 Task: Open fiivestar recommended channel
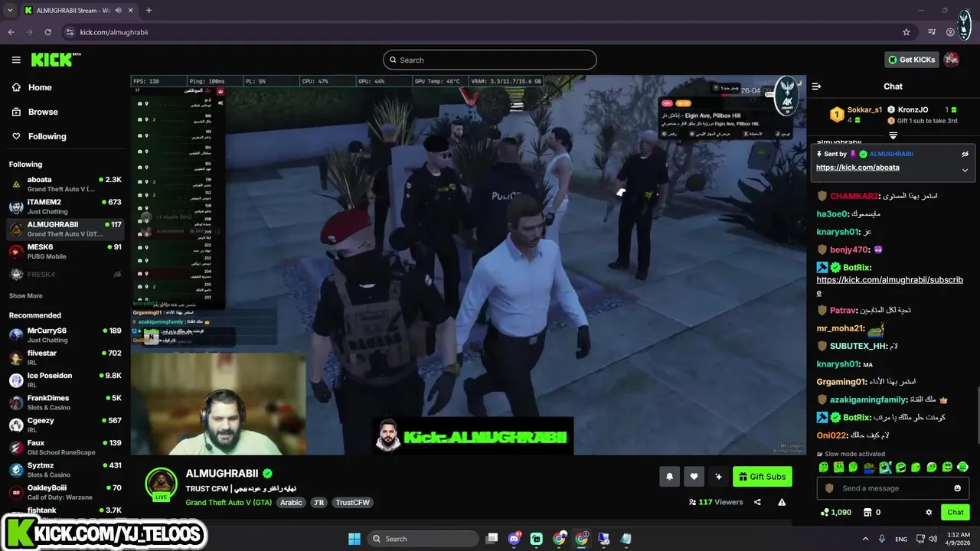coord(65,357)
